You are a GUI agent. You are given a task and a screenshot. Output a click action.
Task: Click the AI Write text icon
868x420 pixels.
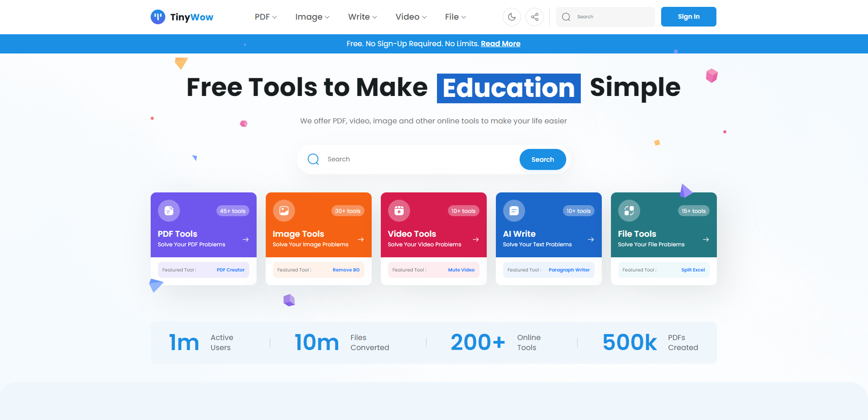coord(514,211)
